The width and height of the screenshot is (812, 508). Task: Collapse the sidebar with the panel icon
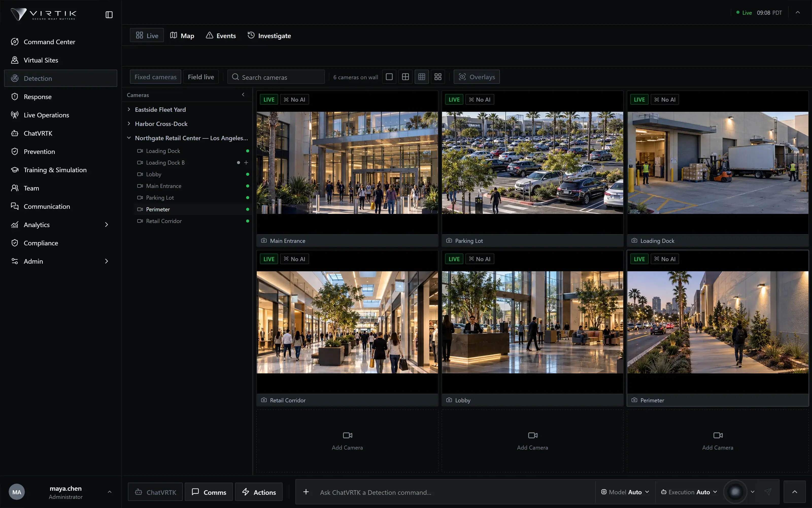pyautogui.click(x=109, y=14)
